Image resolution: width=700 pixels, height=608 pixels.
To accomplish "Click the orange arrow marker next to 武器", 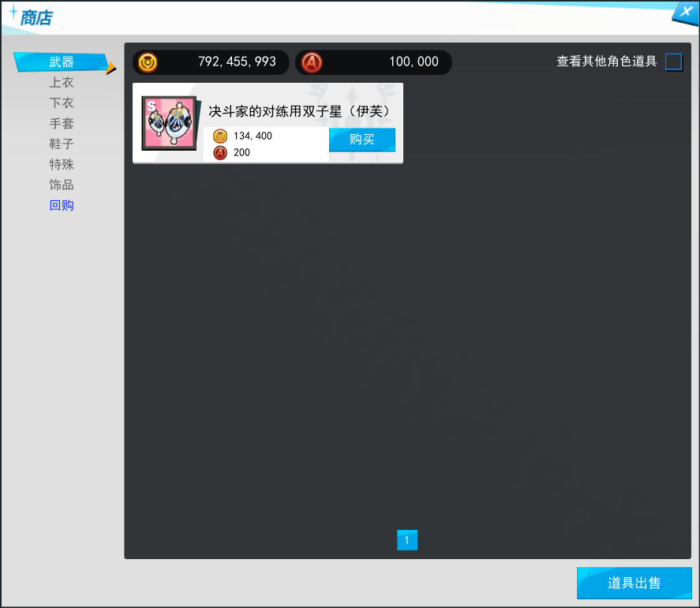I will (111, 69).
